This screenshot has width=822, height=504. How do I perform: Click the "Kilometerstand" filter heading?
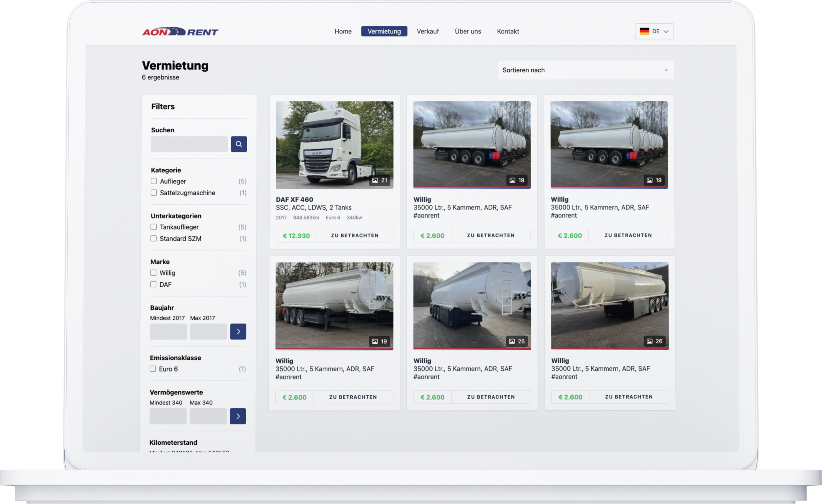point(173,443)
